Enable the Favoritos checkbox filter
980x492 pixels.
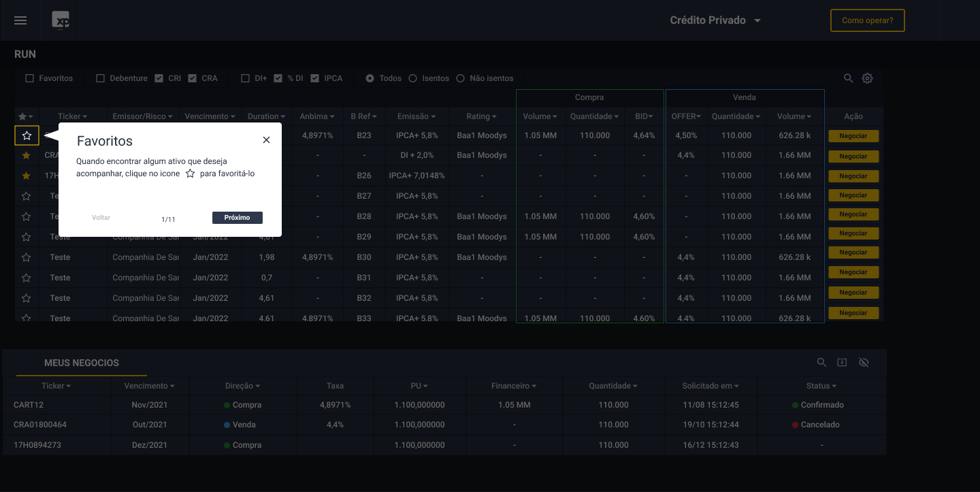coord(29,78)
